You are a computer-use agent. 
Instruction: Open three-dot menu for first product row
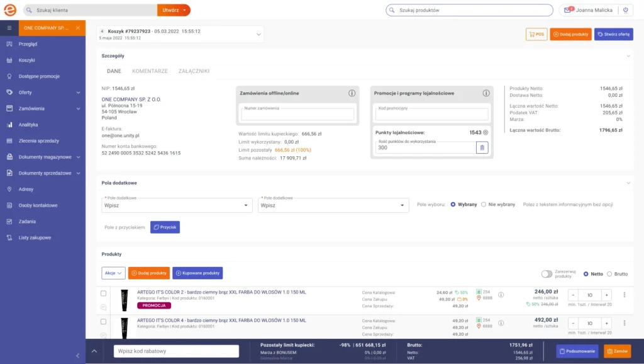pos(625,295)
